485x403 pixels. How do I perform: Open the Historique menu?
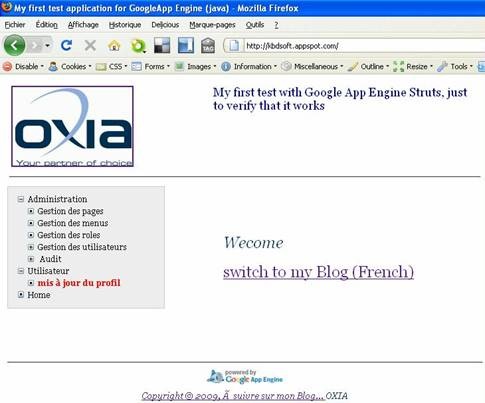(x=125, y=25)
